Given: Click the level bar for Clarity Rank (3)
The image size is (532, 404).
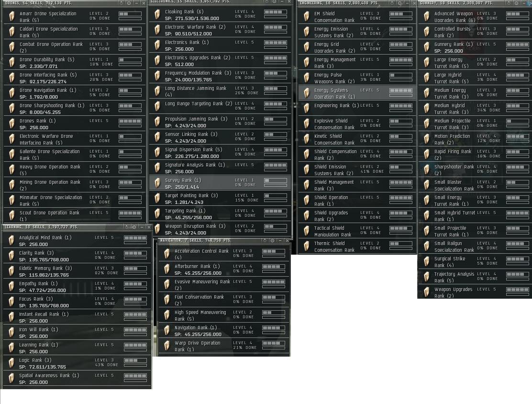Looking at the screenshot, I should [x=135, y=253].
